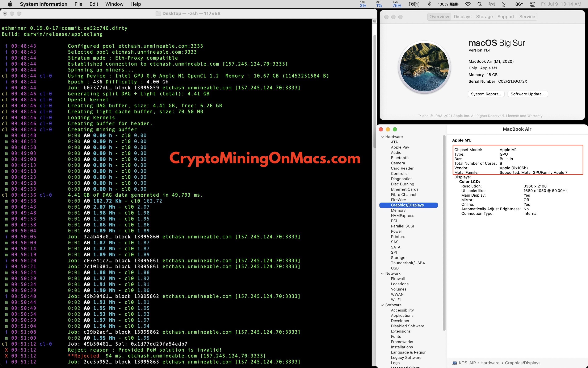Select Diagnostics in the sidebar
The width and height of the screenshot is (588, 368).
[x=401, y=179]
